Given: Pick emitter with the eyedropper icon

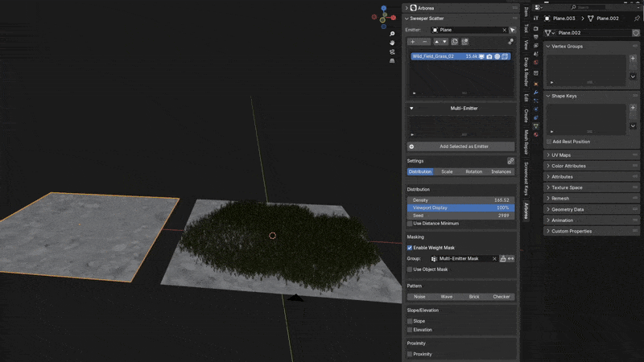Looking at the screenshot, I should tap(512, 30).
